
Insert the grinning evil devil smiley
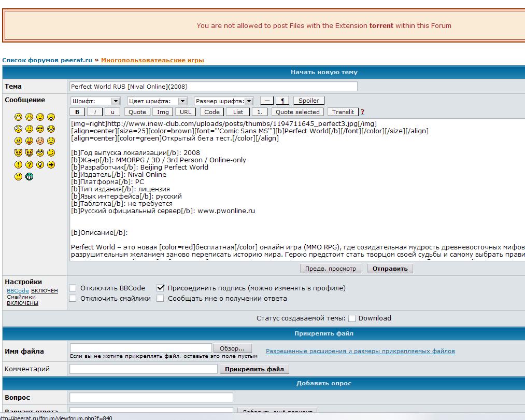click(30, 153)
